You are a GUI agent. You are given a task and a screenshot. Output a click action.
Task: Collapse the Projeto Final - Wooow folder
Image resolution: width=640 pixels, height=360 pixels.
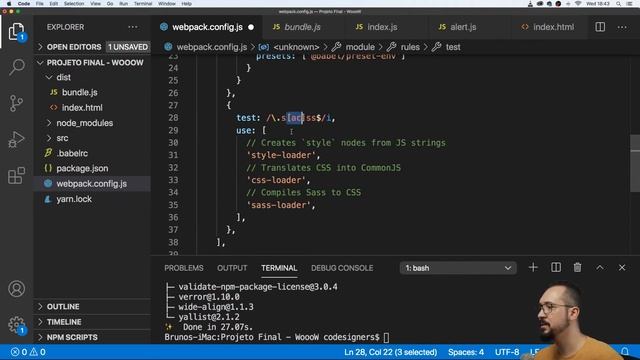92,62
